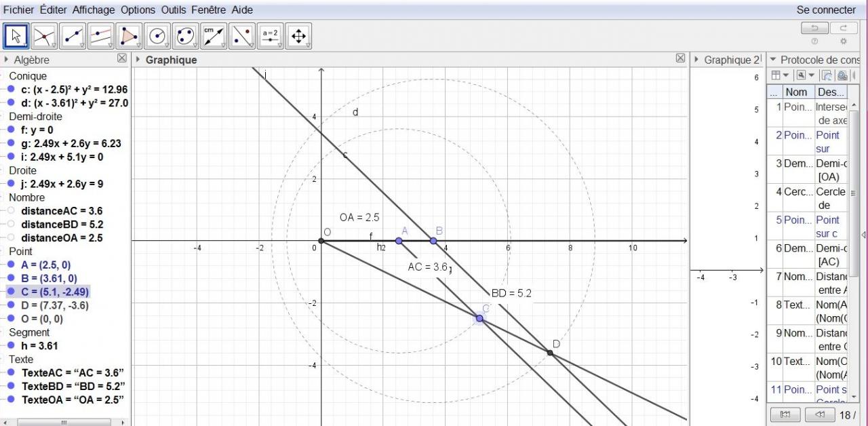Select the Move Graphics View tool
This screenshot has height=426, width=868.
[298, 36]
